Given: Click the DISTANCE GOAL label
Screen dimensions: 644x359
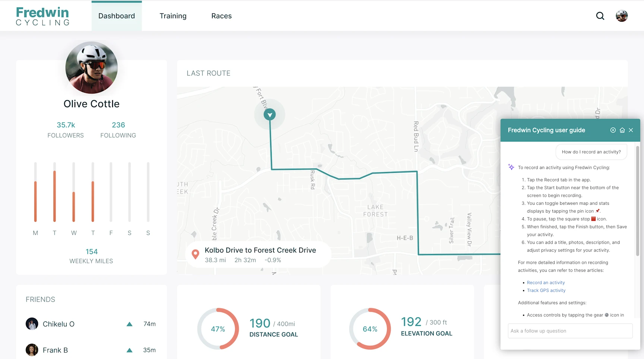Looking at the screenshot, I should 274,334.
